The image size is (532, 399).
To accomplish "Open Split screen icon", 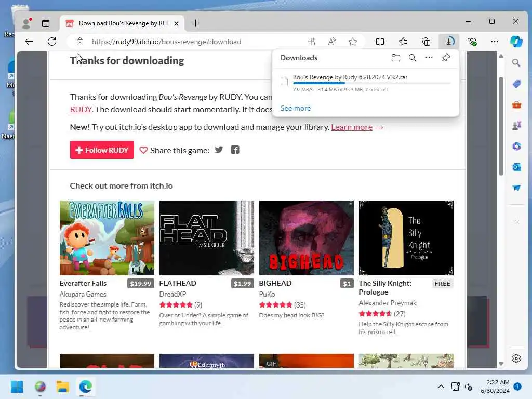I will click(380, 42).
